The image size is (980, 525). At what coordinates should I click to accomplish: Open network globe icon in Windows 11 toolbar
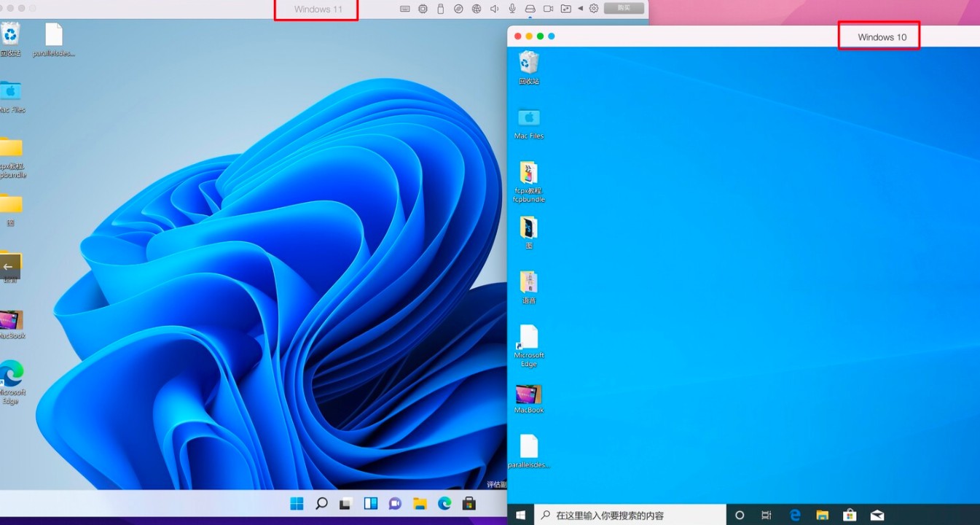pyautogui.click(x=477, y=9)
